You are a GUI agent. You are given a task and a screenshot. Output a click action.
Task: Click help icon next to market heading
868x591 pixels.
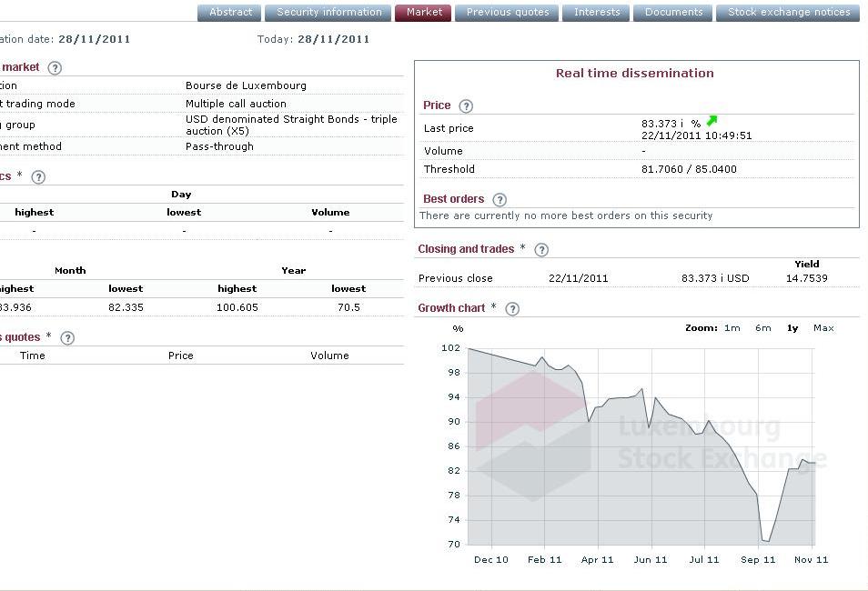point(55,68)
